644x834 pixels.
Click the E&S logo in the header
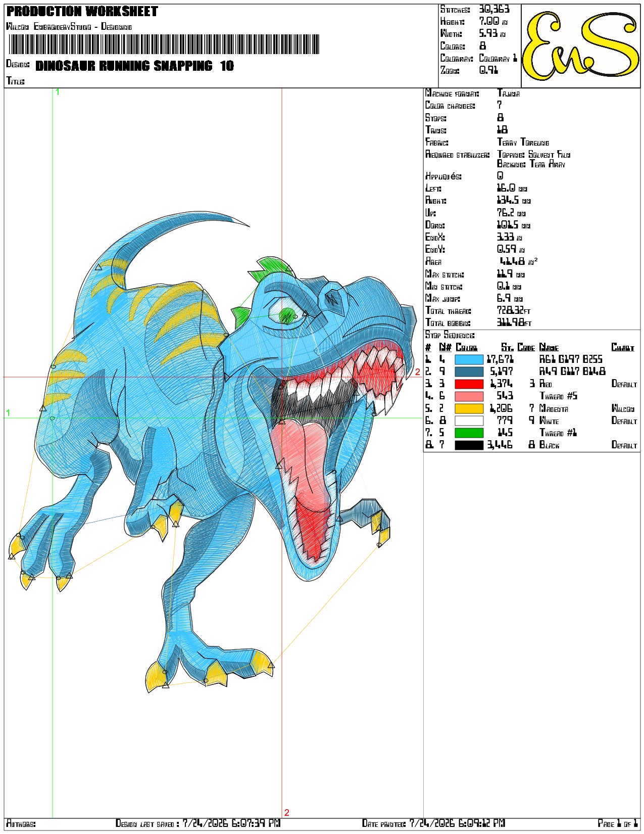click(580, 46)
